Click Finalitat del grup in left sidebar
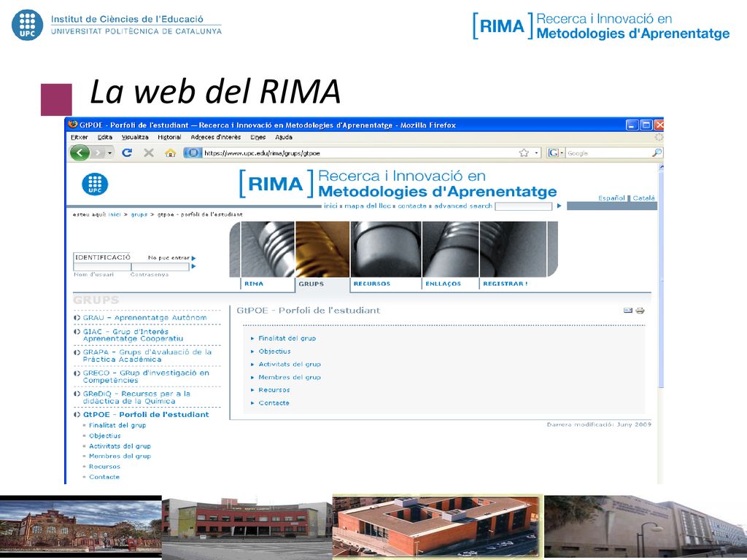This screenshot has height=560, width=747. [117, 425]
